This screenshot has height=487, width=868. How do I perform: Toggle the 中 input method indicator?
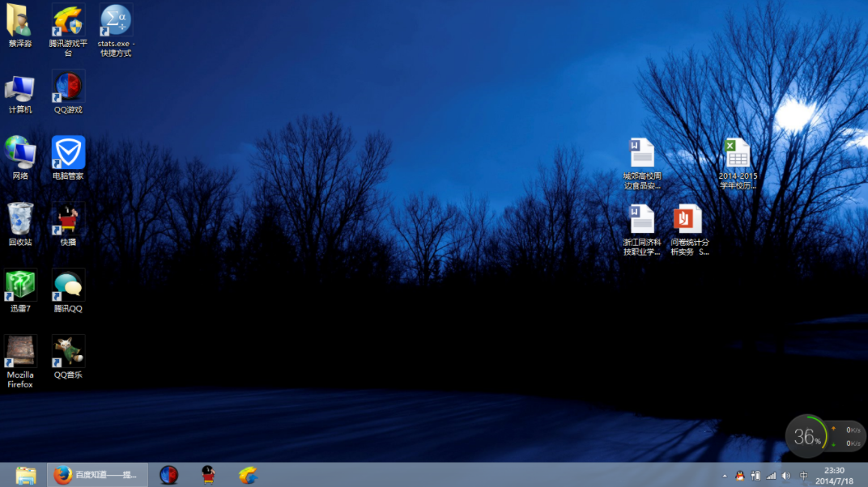[x=804, y=476]
